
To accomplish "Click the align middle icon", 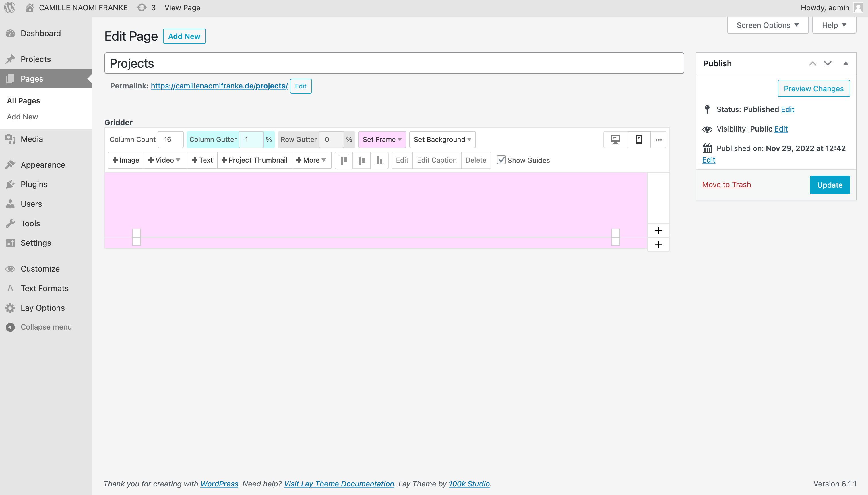I will click(x=362, y=160).
